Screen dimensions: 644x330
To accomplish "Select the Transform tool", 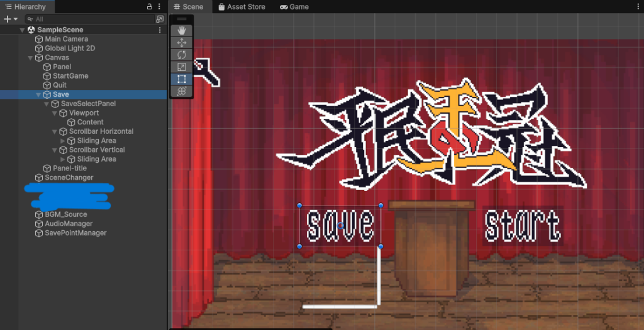I will pyautogui.click(x=182, y=92).
